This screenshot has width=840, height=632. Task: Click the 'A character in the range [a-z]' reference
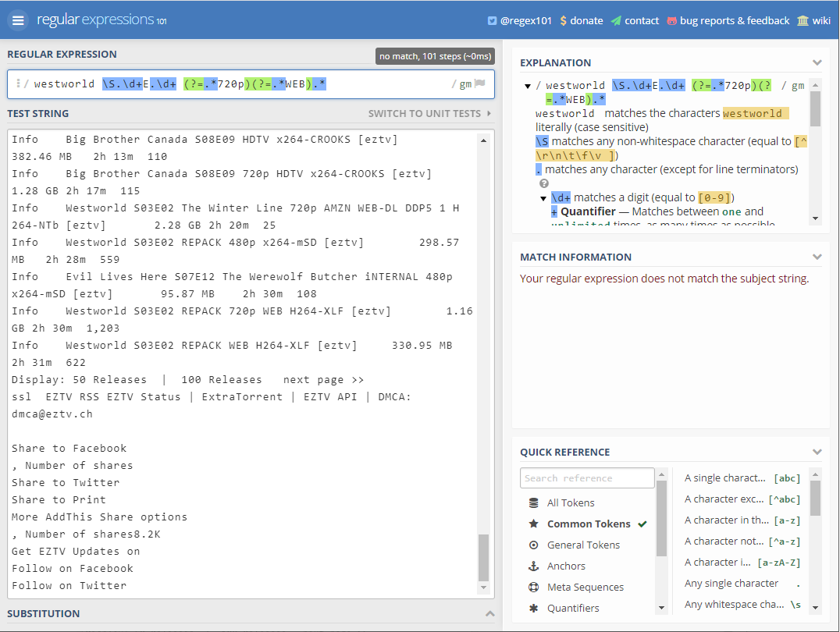coord(742,520)
